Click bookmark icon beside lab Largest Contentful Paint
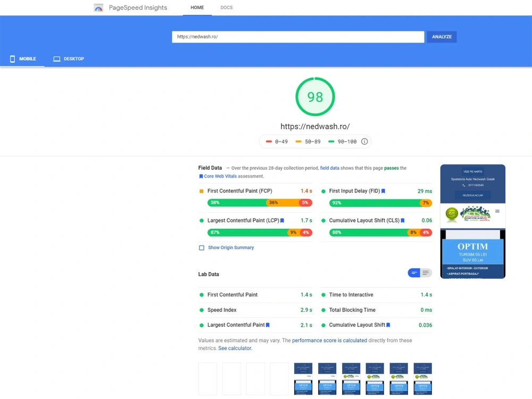This screenshot has height=399, width=532. click(268, 325)
